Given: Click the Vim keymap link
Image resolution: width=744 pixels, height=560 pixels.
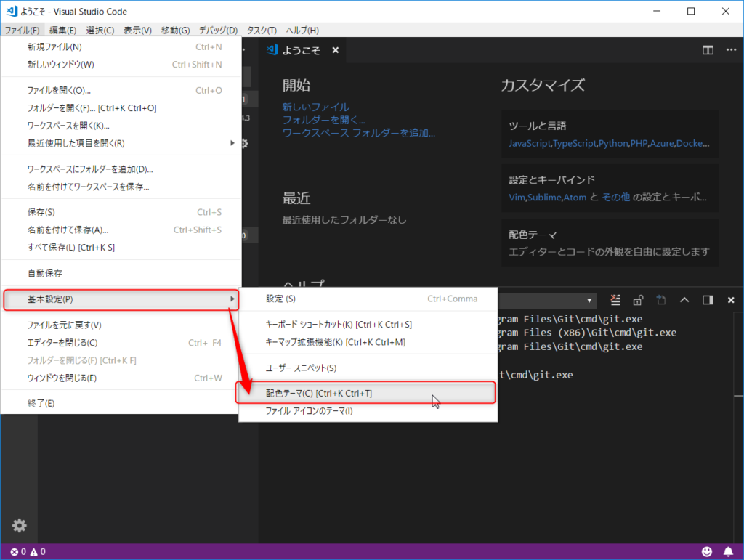Looking at the screenshot, I should 517,198.
